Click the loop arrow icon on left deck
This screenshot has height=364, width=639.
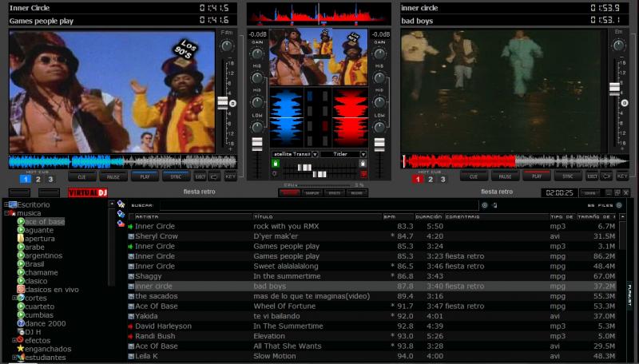tap(214, 176)
